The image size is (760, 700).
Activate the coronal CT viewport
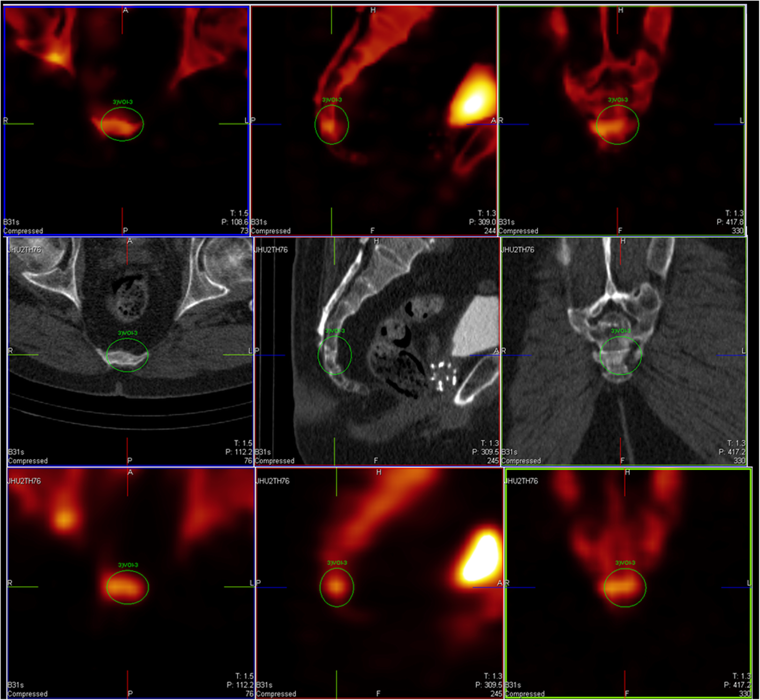click(623, 352)
